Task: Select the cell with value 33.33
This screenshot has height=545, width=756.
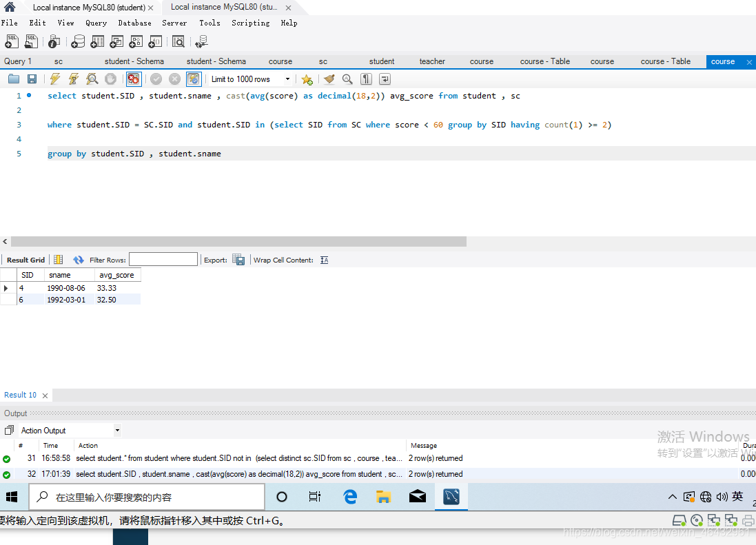Action: (117, 288)
